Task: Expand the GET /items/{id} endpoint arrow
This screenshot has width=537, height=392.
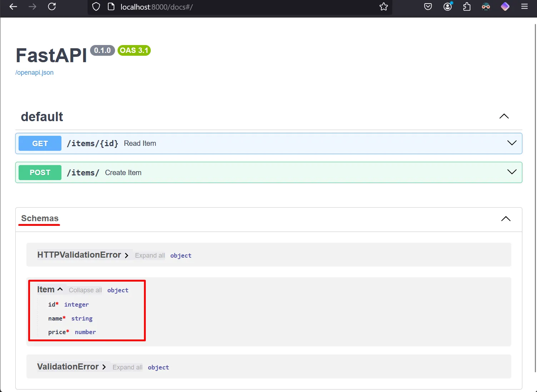Action: click(x=512, y=143)
